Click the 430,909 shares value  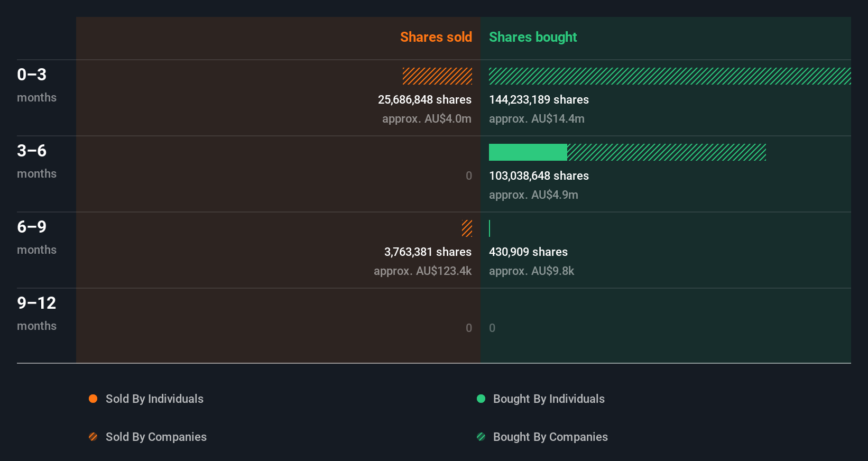pos(528,252)
